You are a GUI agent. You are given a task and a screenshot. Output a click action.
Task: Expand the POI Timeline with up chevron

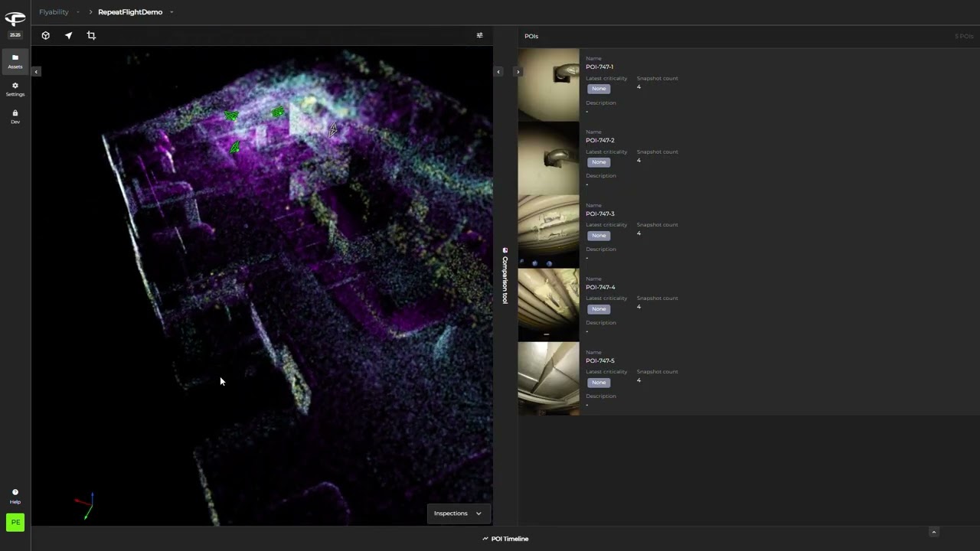point(933,532)
